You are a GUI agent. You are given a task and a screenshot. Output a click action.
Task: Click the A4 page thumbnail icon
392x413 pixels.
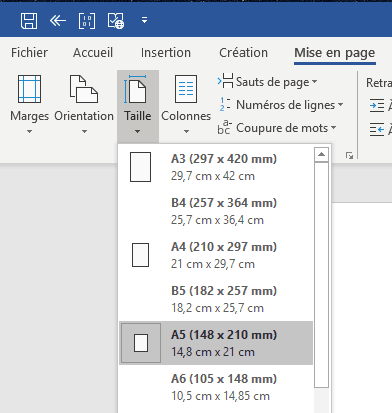click(140, 255)
